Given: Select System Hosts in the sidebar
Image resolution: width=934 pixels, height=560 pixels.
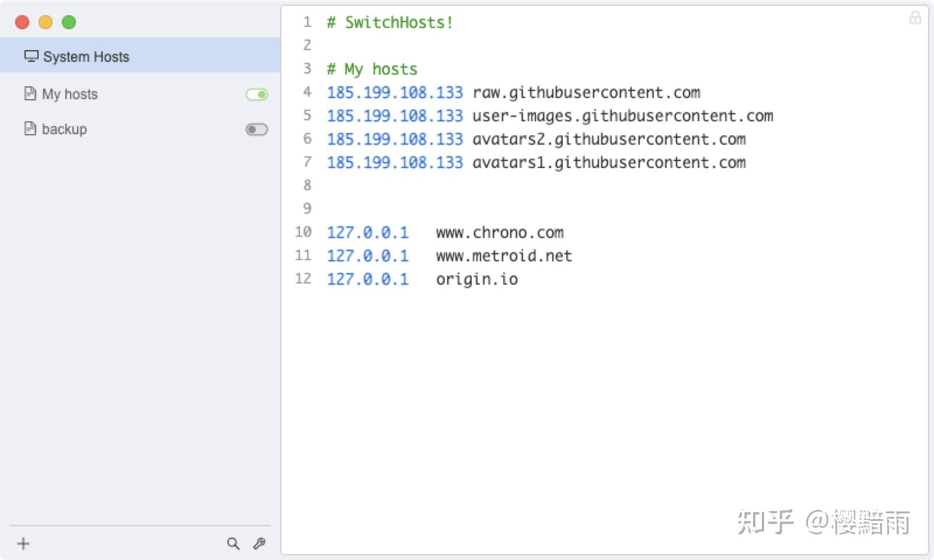Looking at the screenshot, I should click(86, 57).
